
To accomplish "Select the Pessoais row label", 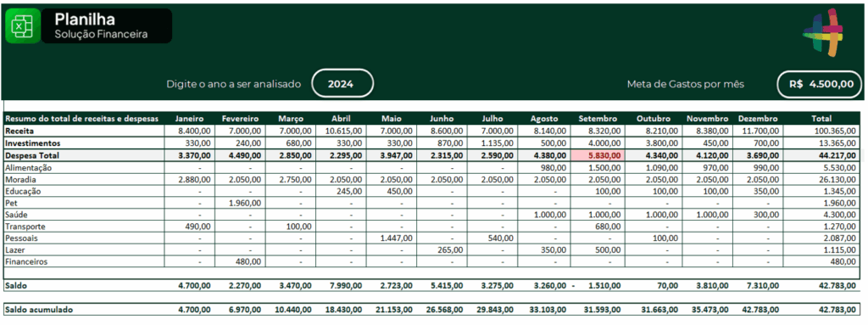I will [x=22, y=238].
